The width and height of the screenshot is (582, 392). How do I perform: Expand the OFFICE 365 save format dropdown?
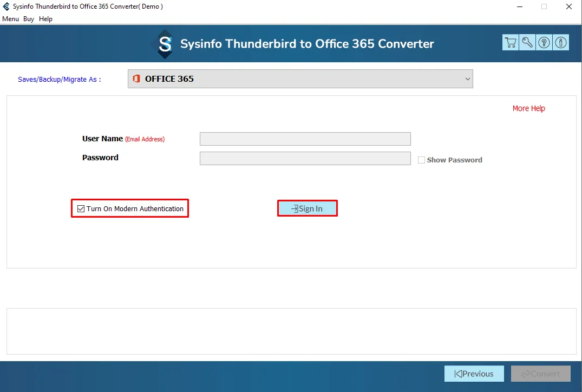300,79
